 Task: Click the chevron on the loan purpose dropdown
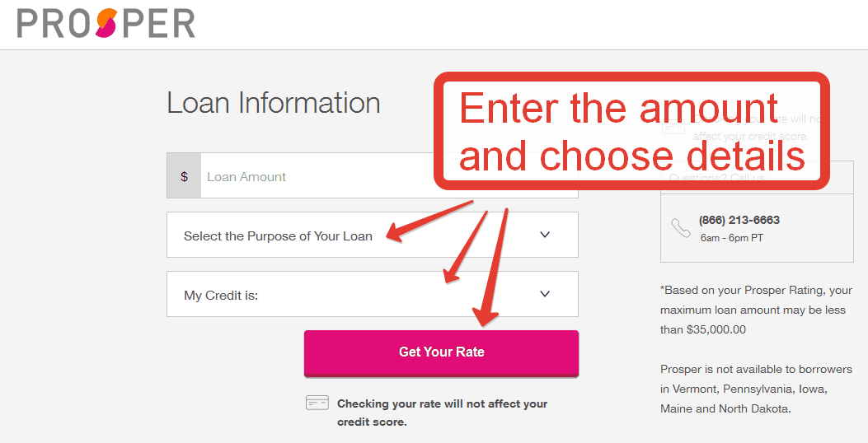click(x=545, y=235)
